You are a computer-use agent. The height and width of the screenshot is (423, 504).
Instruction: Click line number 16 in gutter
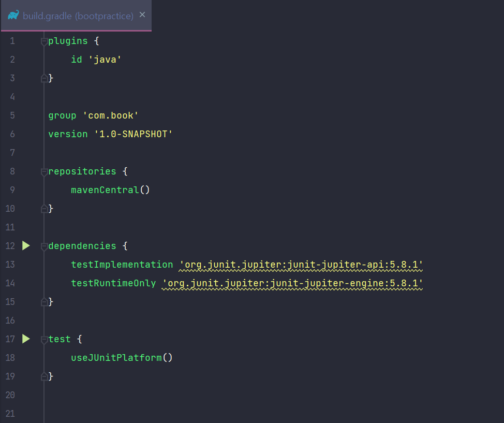(x=10, y=320)
